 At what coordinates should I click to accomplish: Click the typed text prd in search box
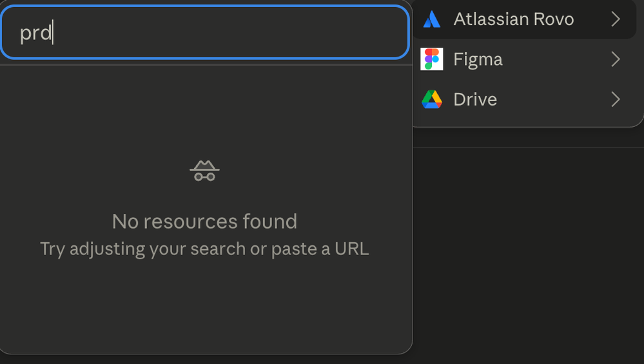35,33
